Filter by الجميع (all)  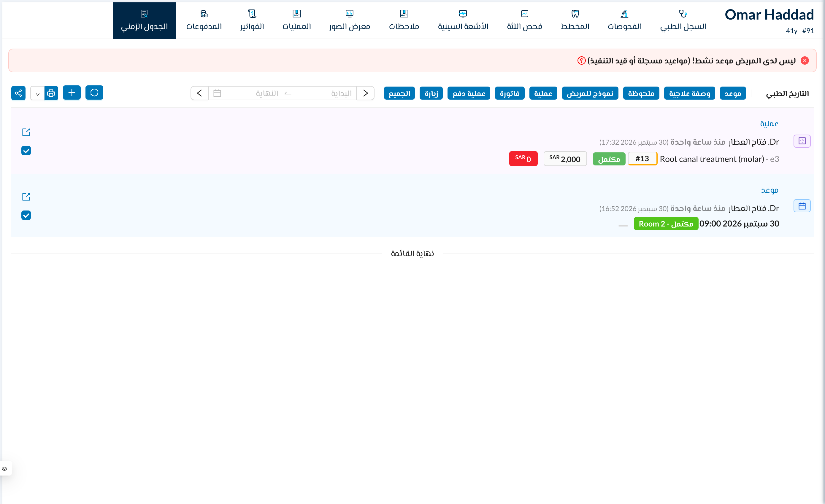(x=399, y=93)
